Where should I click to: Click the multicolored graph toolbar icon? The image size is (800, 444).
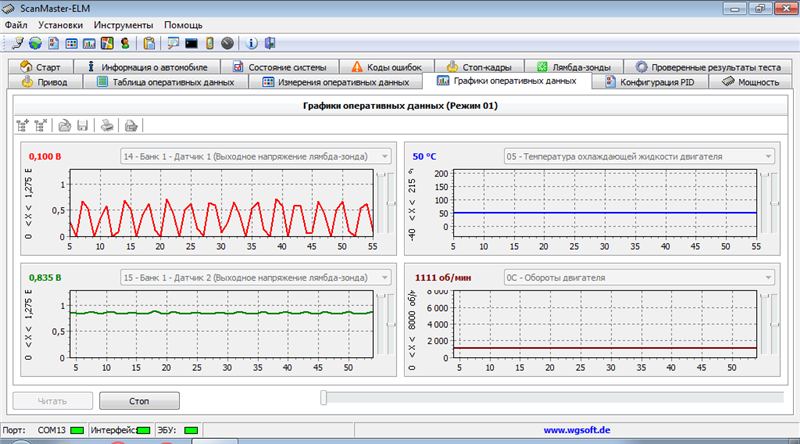click(107, 43)
